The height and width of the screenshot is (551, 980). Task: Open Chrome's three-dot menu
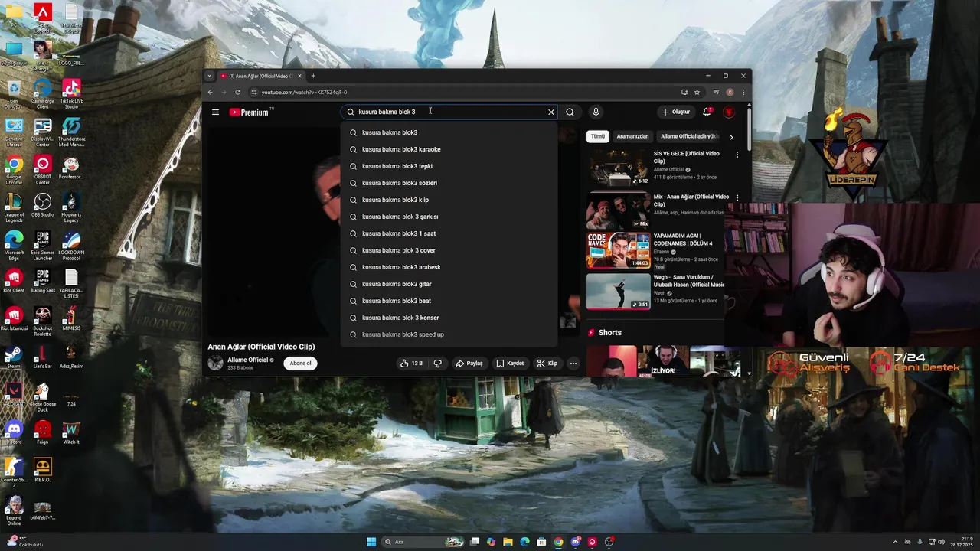pos(743,92)
